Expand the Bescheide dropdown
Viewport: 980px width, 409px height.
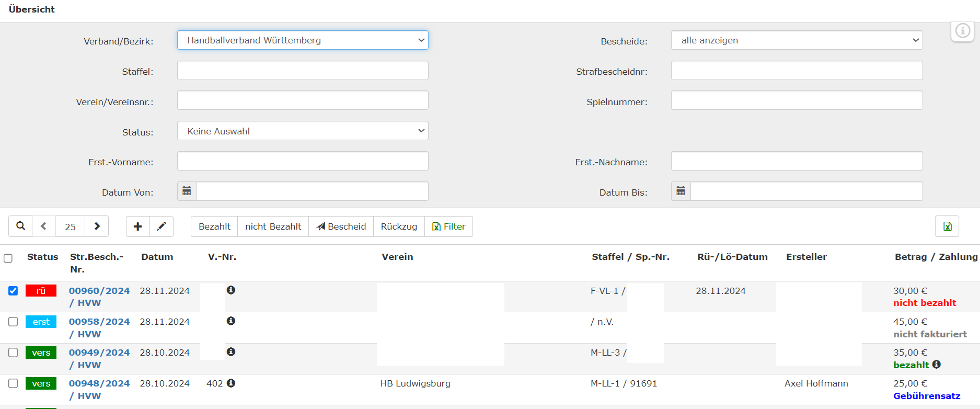(x=797, y=40)
